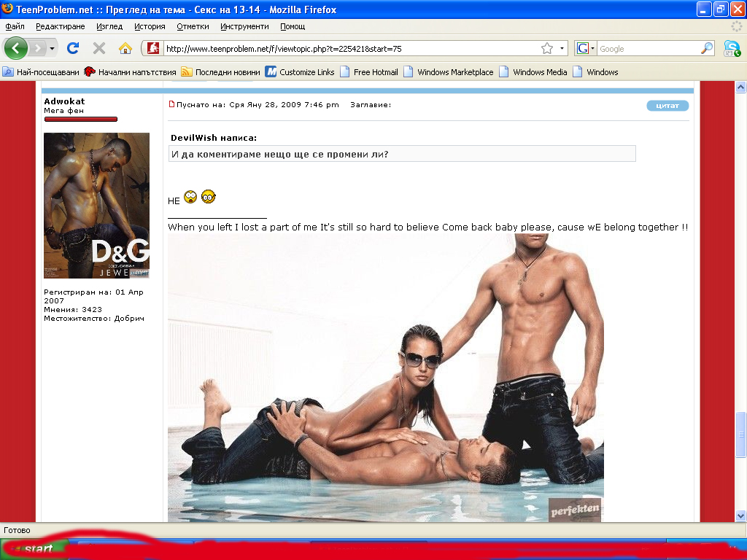This screenshot has height=560, width=747.
Task: Click the site favicon in address bar
Action: point(152,48)
